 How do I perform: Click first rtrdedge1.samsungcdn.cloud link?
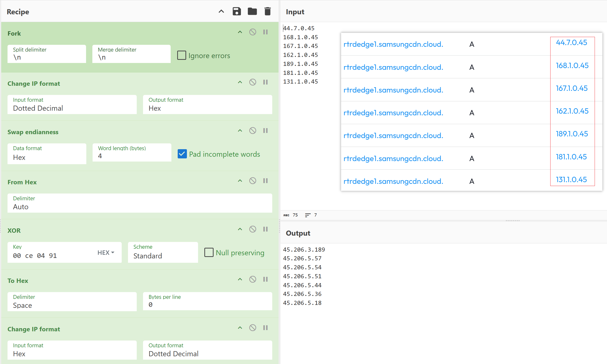pos(393,44)
